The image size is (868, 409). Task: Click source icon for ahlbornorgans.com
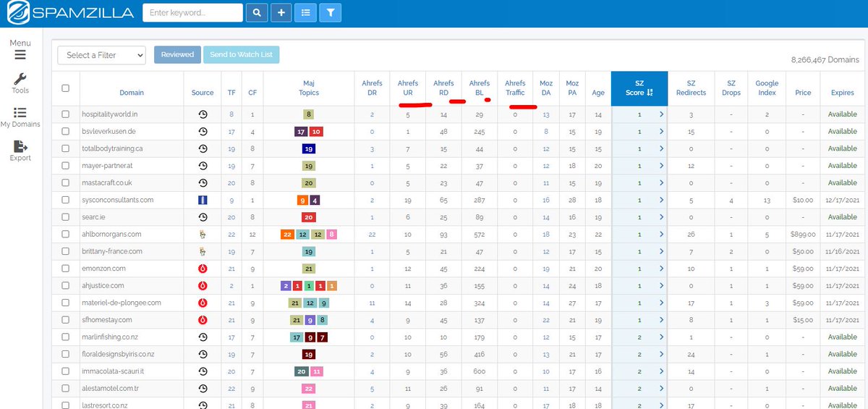pos(203,234)
